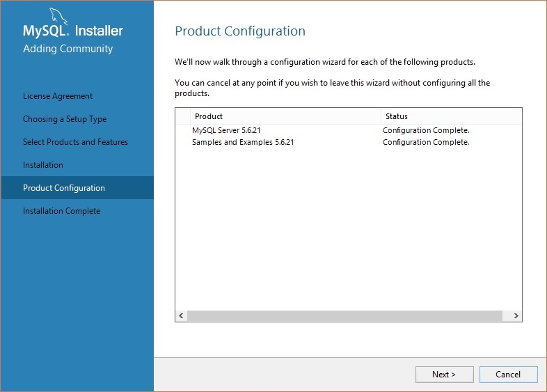The width and height of the screenshot is (547, 392).
Task: Open the Installation Complete step
Action: pos(61,211)
